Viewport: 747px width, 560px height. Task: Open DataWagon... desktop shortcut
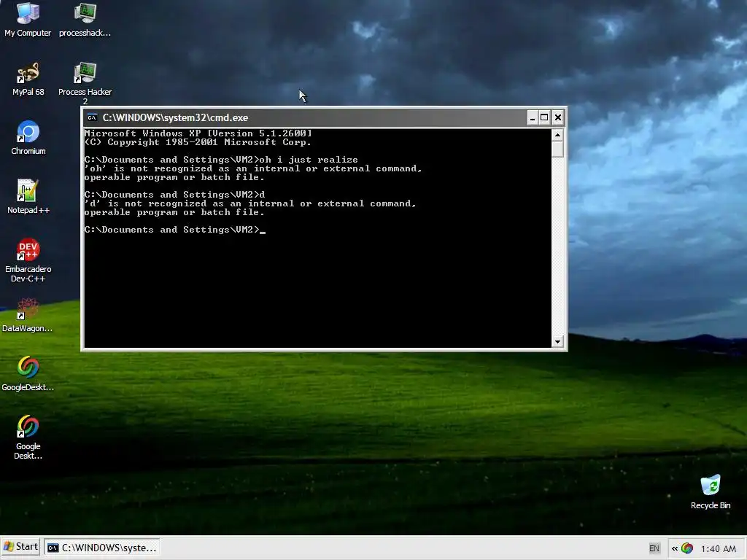(28, 315)
